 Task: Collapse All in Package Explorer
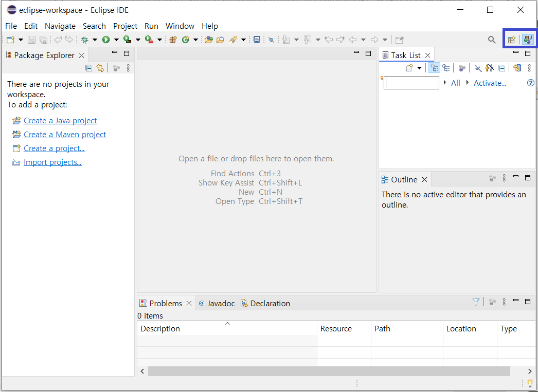pos(88,68)
